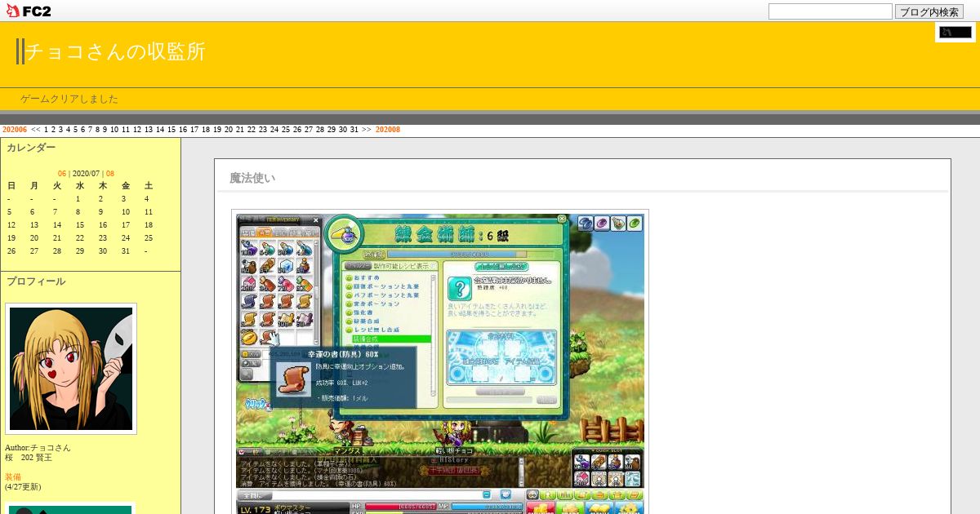Open the blog title チョコさんの収監所
This screenshot has width=980, height=514.
pos(115,51)
